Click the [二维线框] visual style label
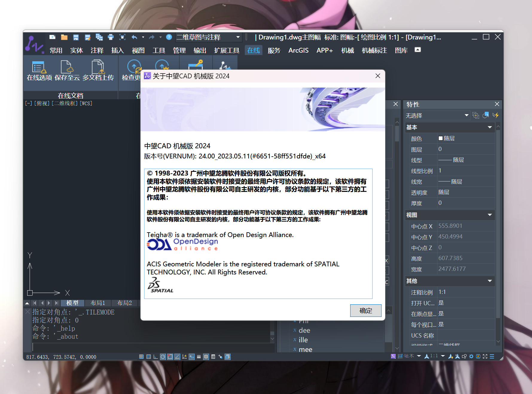 coord(65,103)
